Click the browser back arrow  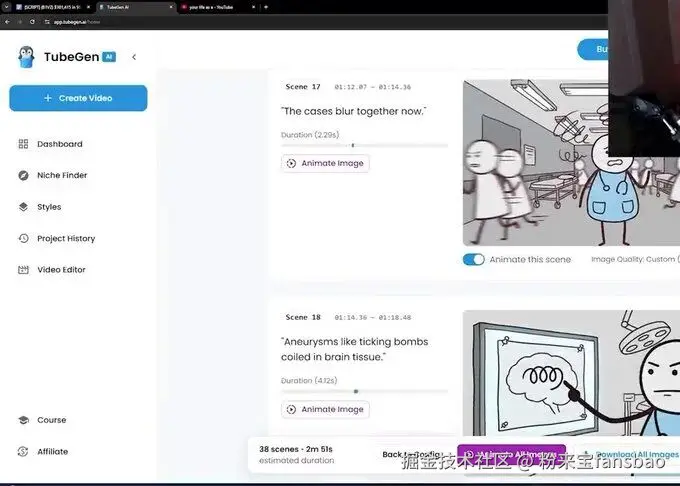click(7, 22)
